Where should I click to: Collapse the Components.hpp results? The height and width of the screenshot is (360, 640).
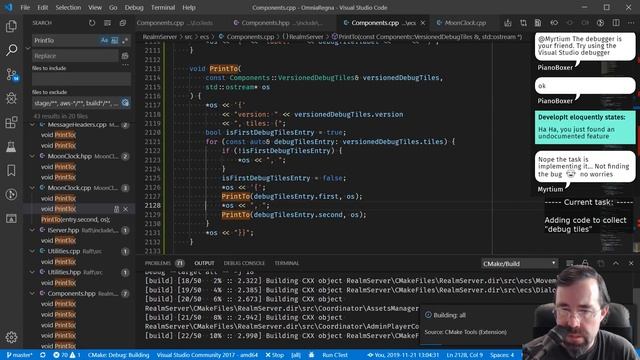click(32, 293)
